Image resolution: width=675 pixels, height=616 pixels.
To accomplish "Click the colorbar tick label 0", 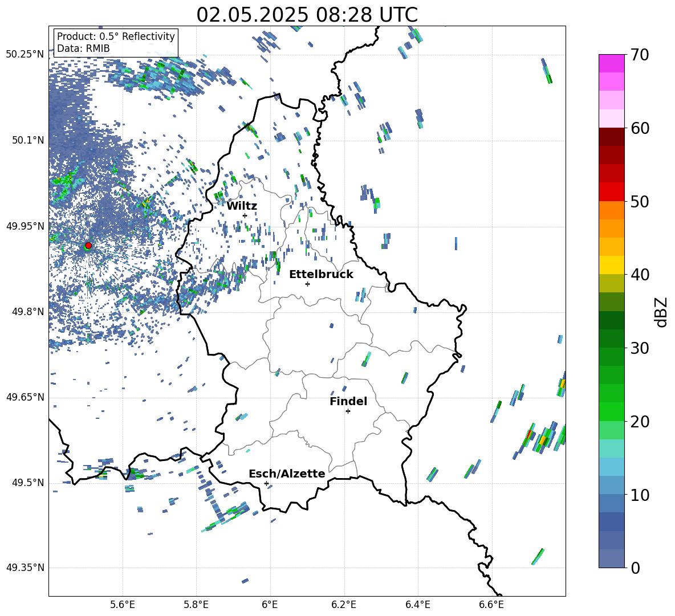I will tap(635, 568).
